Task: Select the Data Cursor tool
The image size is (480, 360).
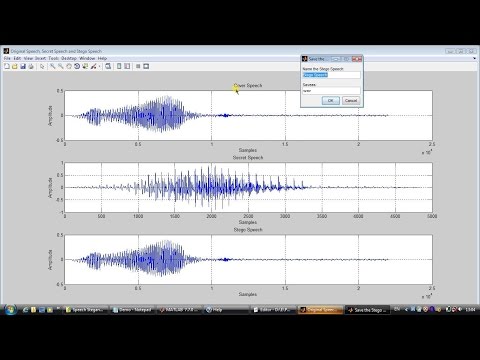Action: click(x=85, y=66)
